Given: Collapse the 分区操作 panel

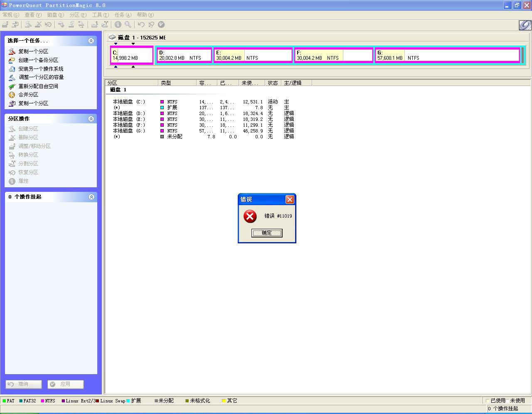Looking at the screenshot, I should pos(91,119).
